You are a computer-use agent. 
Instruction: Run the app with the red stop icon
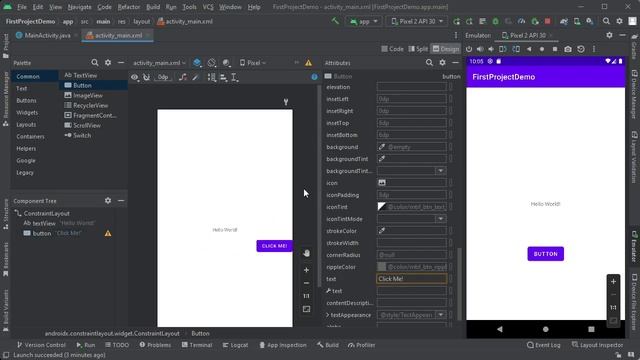click(x=548, y=21)
